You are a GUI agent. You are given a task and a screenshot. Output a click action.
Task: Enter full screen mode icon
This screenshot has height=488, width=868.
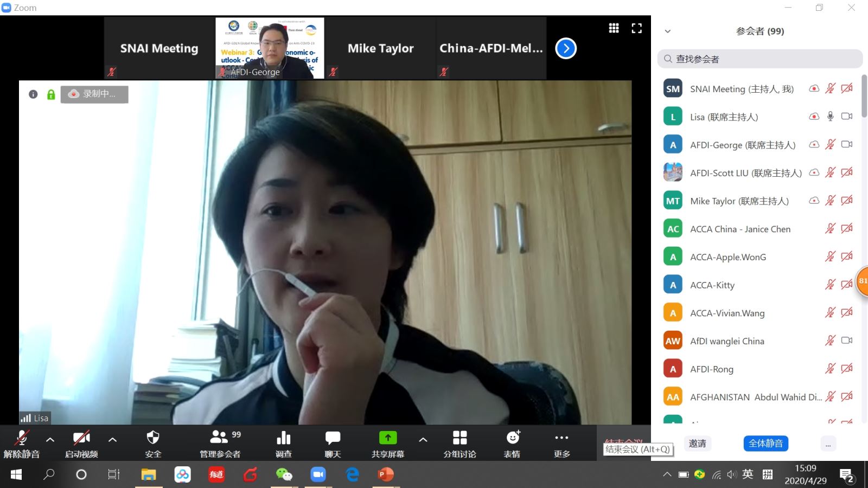tap(637, 28)
